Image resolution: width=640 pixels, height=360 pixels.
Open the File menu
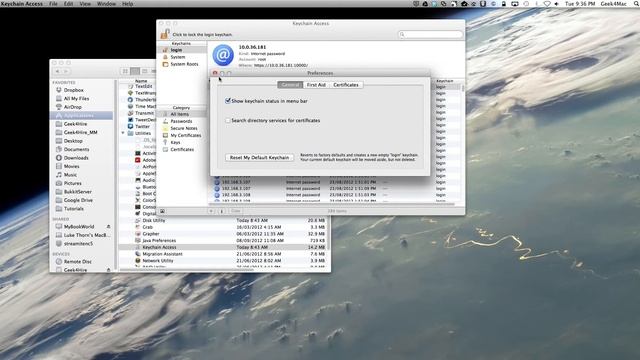[53, 4]
